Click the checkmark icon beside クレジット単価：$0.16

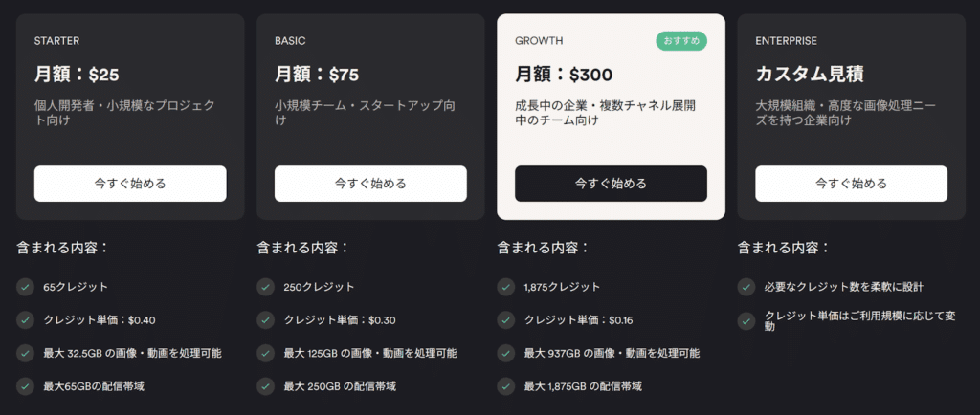tap(505, 320)
